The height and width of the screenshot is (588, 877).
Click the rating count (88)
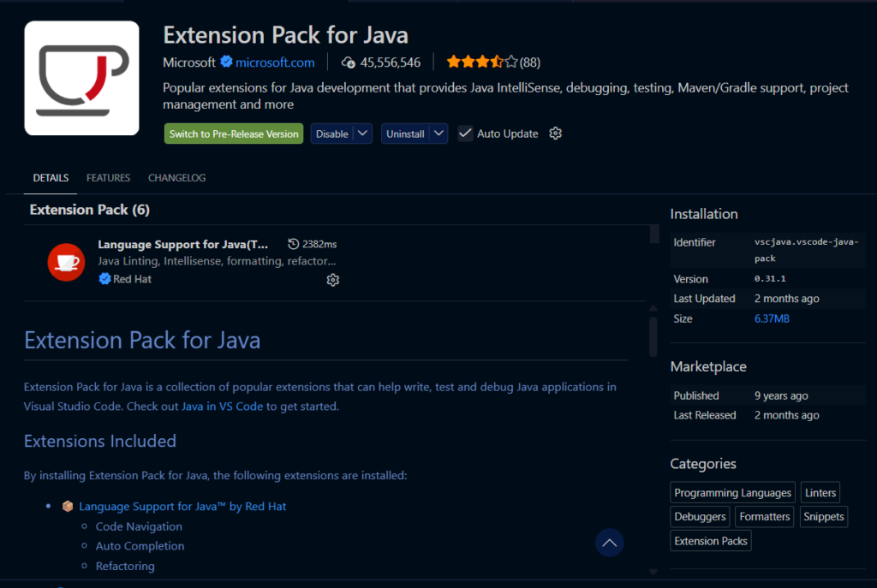[x=529, y=62]
